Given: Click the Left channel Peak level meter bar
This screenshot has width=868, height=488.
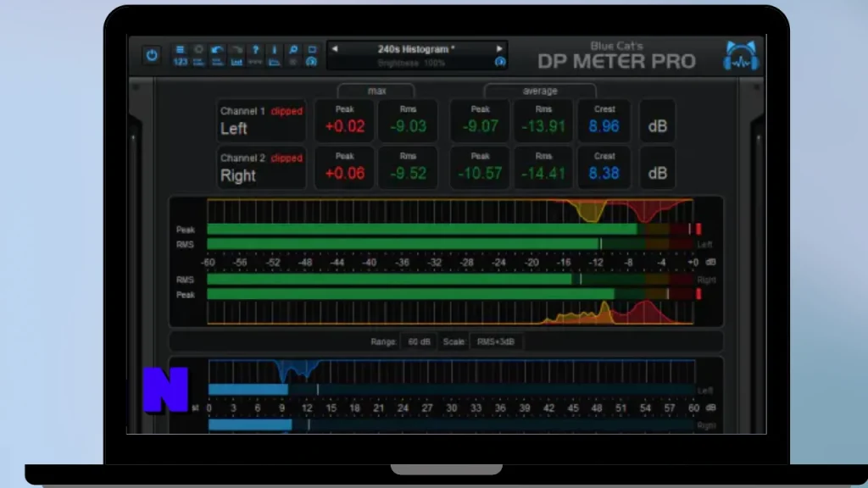Looking at the screenshot, I should (x=450, y=229).
